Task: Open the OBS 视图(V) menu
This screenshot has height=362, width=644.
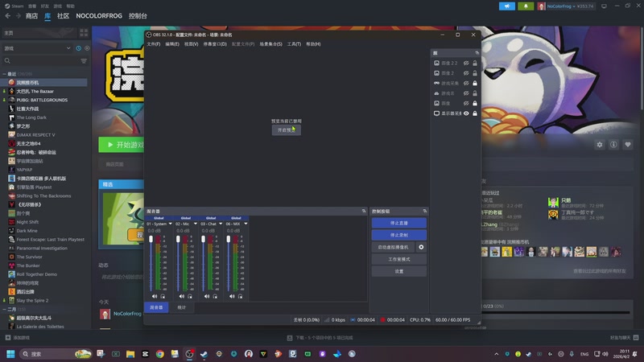Action: click(x=191, y=44)
